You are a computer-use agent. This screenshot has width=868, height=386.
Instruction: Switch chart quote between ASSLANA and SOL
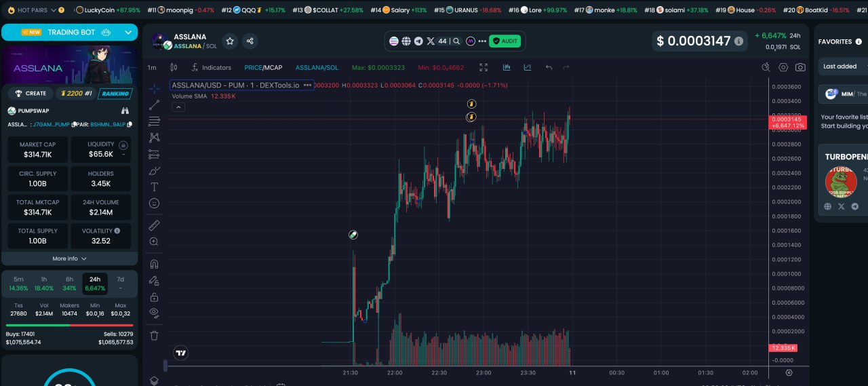tap(317, 68)
